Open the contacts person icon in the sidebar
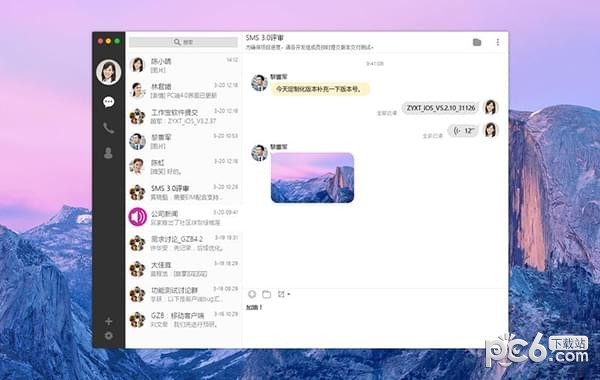 (108, 153)
